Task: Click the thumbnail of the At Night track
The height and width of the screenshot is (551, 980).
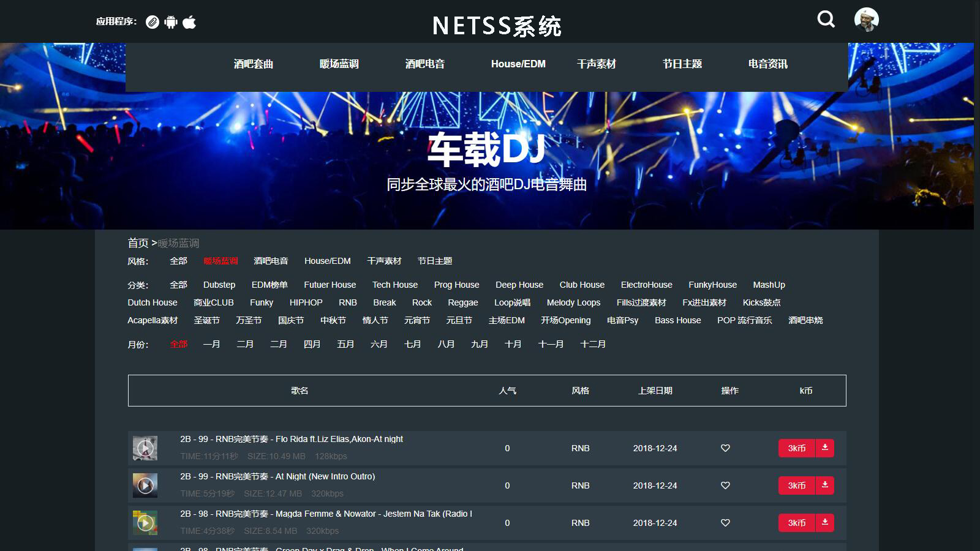Action: (x=145, y=485)
